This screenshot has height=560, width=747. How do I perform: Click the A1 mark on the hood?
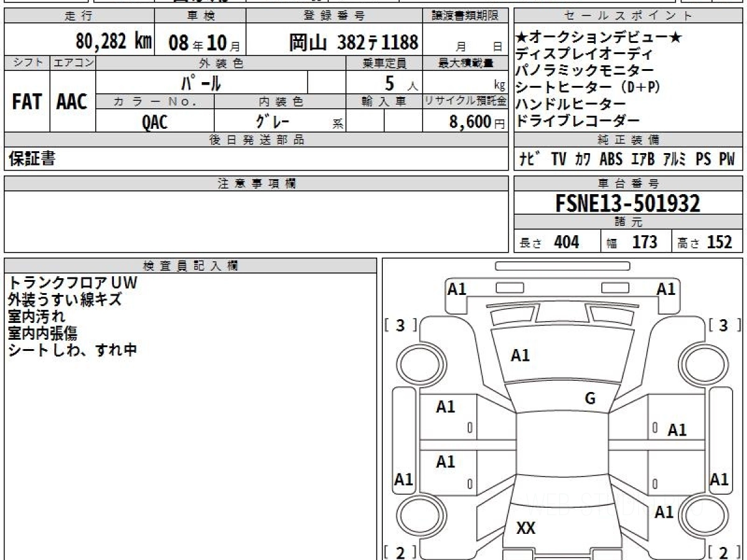tap(520, 355)
